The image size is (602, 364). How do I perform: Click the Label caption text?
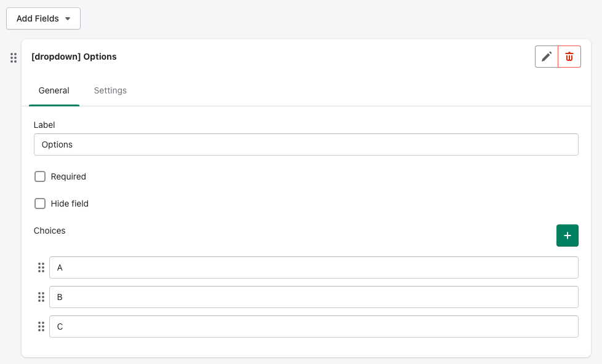click(x=44, y=125)
